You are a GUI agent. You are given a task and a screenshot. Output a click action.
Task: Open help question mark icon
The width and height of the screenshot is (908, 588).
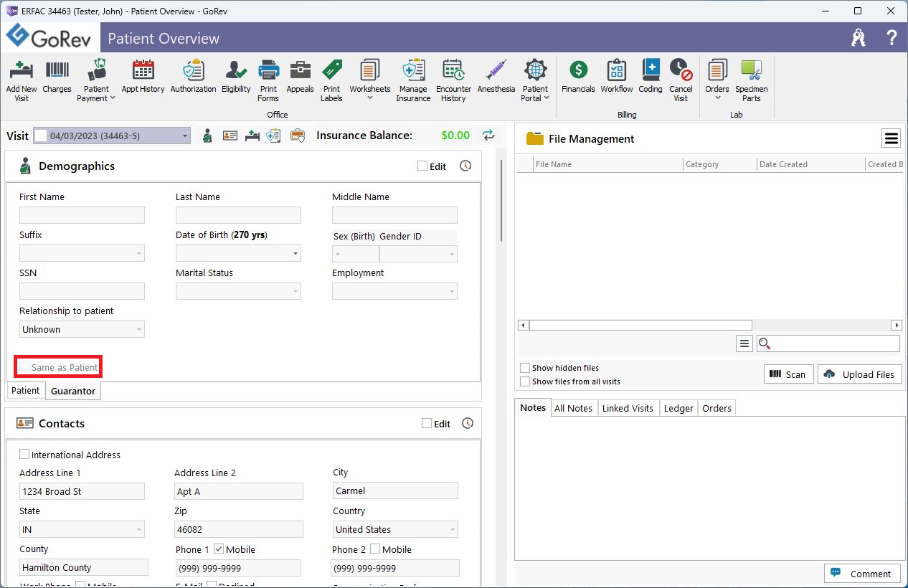[x=892, y=38]
